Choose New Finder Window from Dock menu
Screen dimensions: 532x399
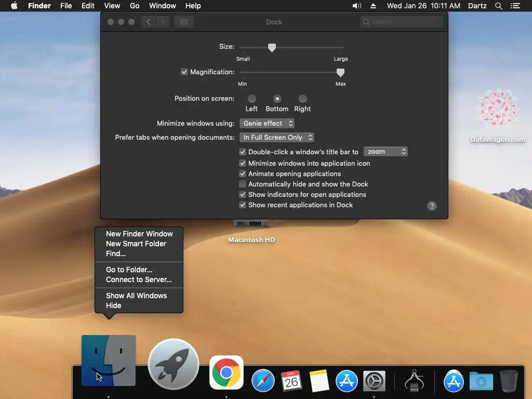coord(139,234)
